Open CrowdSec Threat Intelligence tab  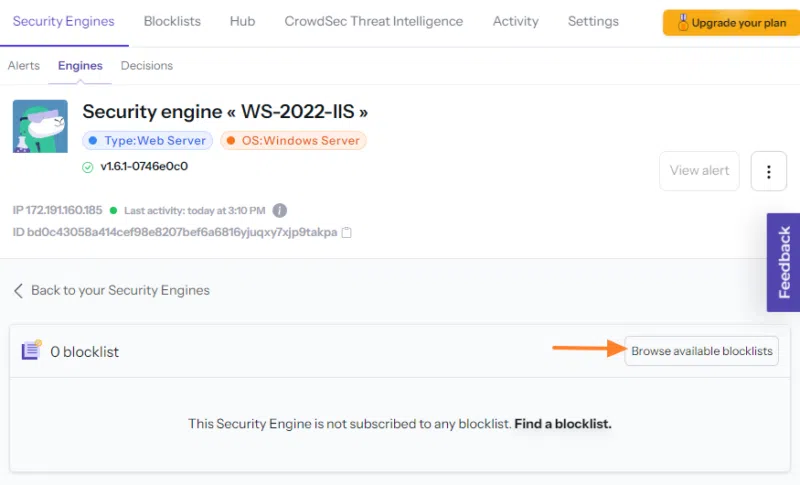pos(373,21)
